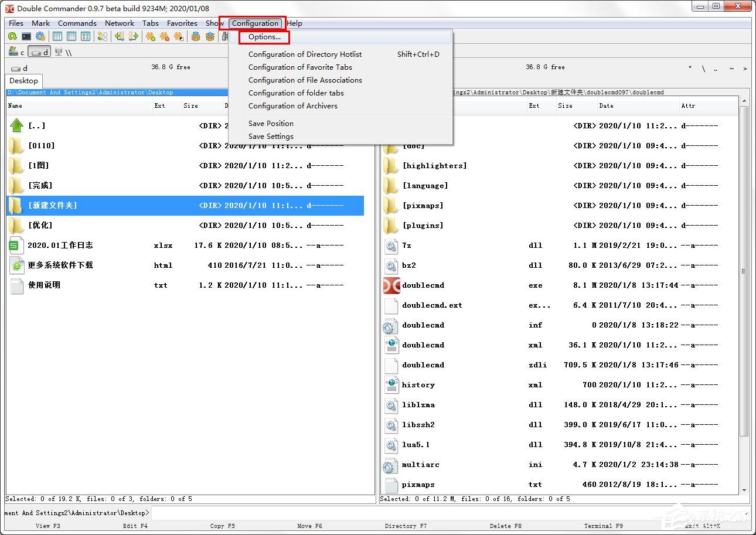The image size is (756, 535).
Task: Open left panel drive list button
Action: [19, 68]
